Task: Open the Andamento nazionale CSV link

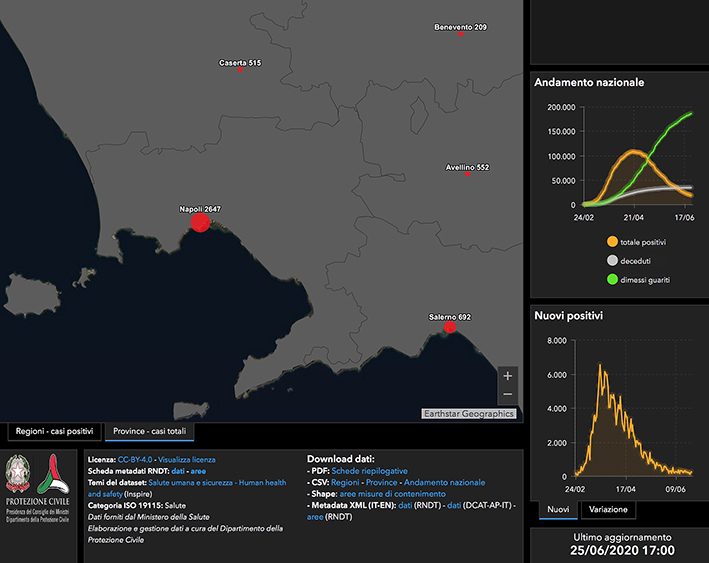Action: tap(445, 482)
